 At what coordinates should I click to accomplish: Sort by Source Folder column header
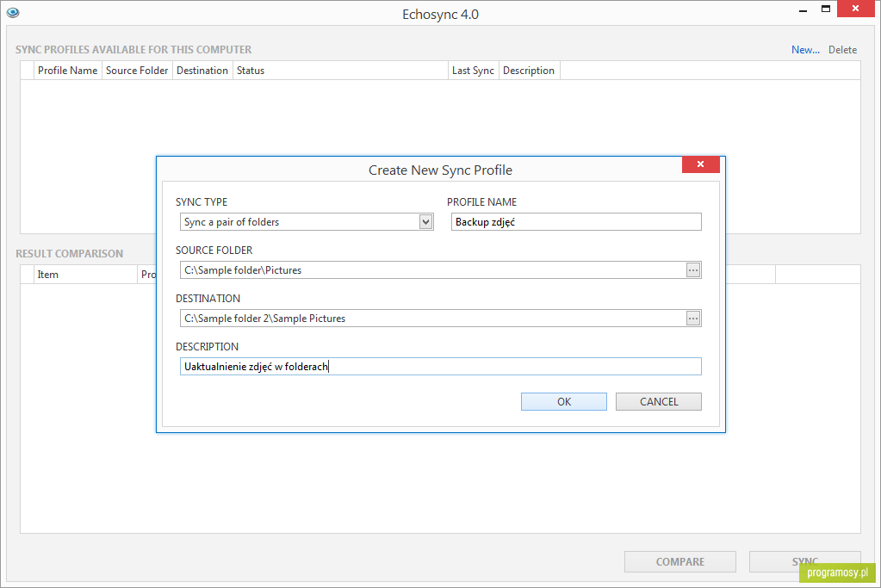(x=137, y=71)
